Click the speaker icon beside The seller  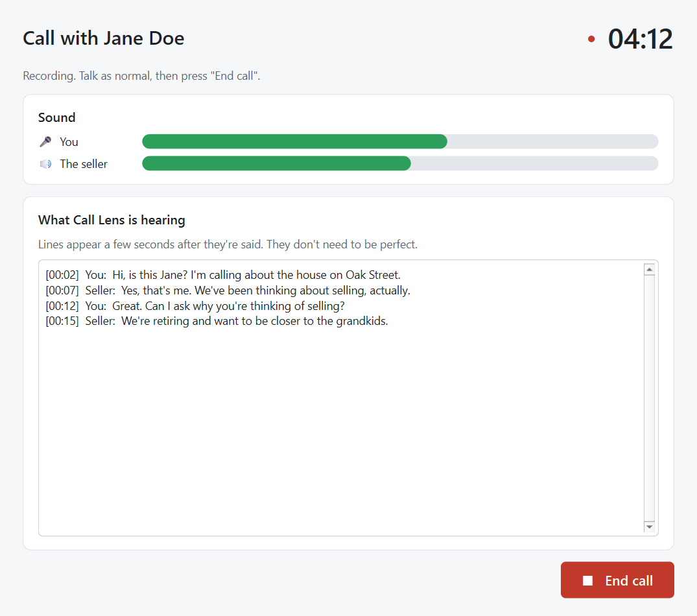(x=45, y=164)
